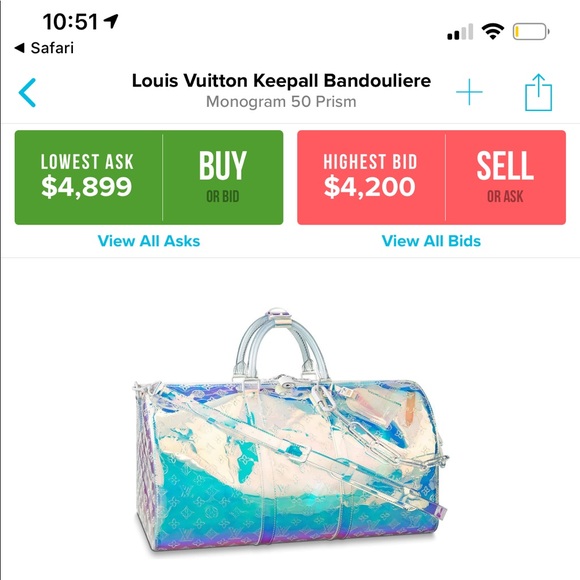Tap the battery indicator icon
This screenshot has width=580, height=580.
[531, 31]
